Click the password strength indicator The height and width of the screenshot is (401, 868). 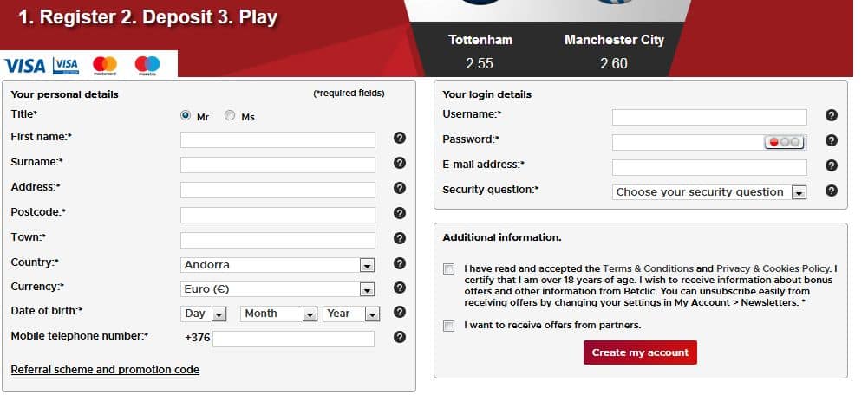point(784,142)
